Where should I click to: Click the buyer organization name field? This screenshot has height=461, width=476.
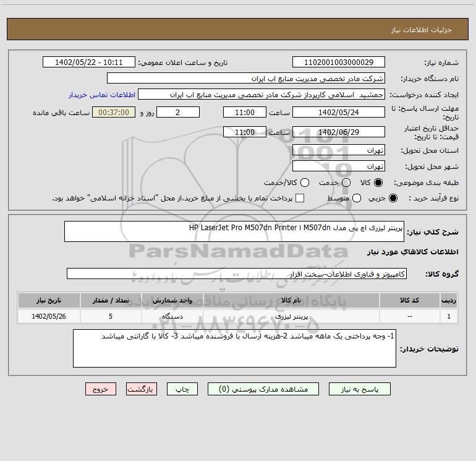point(246,79)
